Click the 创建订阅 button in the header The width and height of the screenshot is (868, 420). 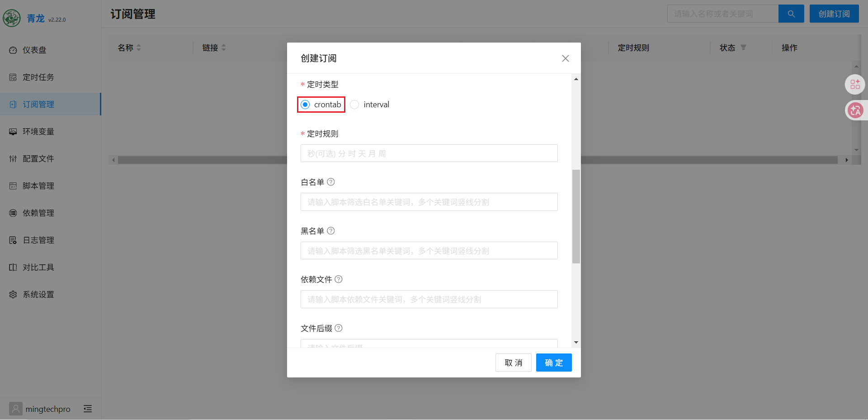point(834,14)
